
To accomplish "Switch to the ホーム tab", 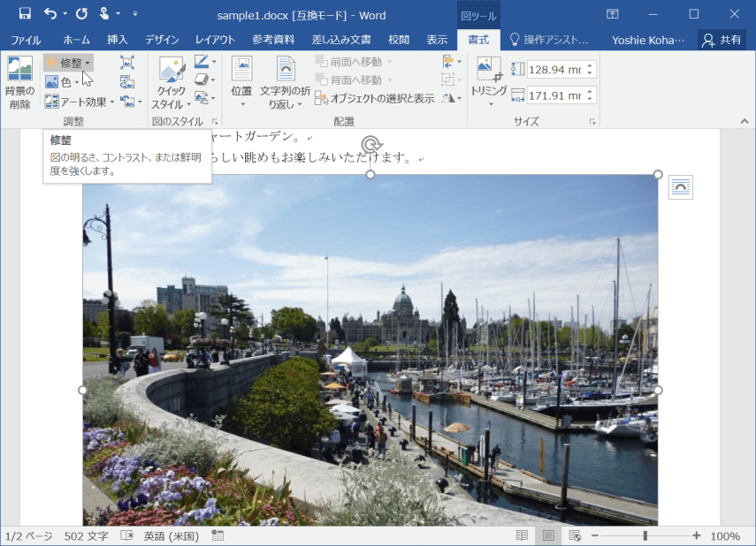I will click(76, 40).
